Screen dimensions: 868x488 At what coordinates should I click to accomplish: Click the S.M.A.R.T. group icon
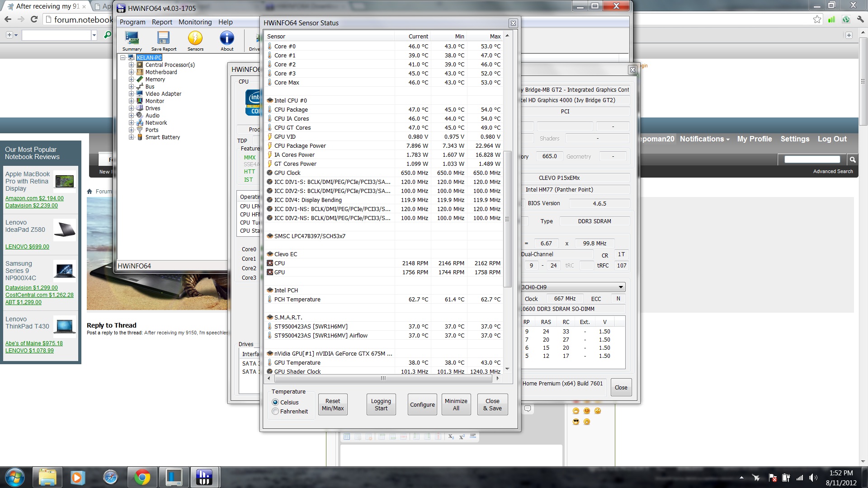[x=270, y=317]
